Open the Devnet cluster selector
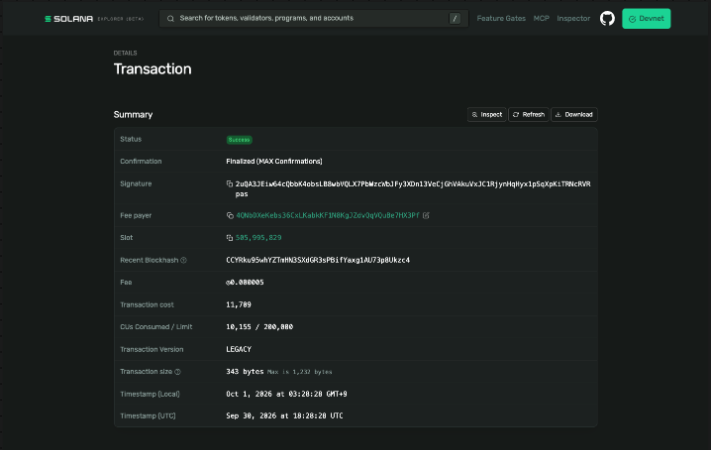The height and width of the screenshot is (450, 711). point(646,19)
